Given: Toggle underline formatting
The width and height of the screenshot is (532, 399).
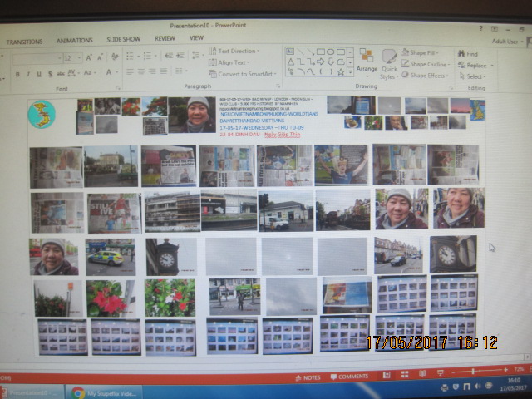Looking at the screenshot, I should coord(39,74).
